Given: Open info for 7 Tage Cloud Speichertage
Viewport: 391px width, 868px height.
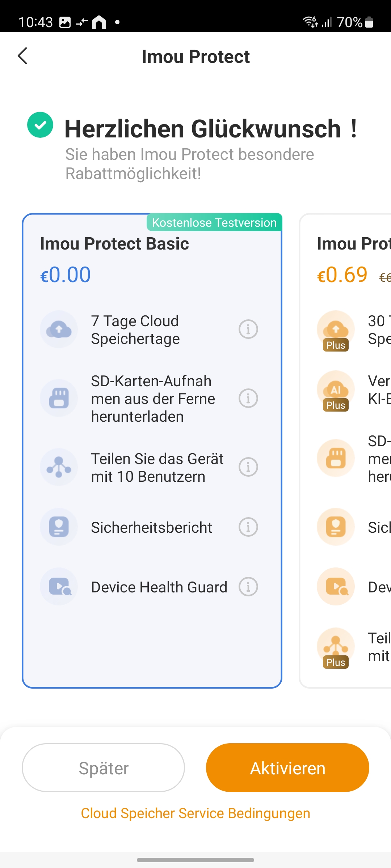Looking at the screenshot, I should tap(248, 329).
